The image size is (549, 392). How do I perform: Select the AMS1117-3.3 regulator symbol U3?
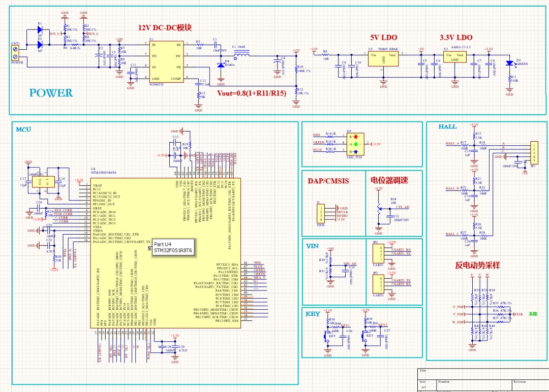(x=454, y=57)
